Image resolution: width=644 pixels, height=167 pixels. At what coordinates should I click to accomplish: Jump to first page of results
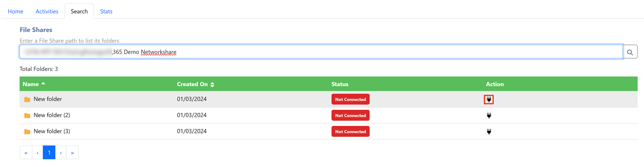26,153
